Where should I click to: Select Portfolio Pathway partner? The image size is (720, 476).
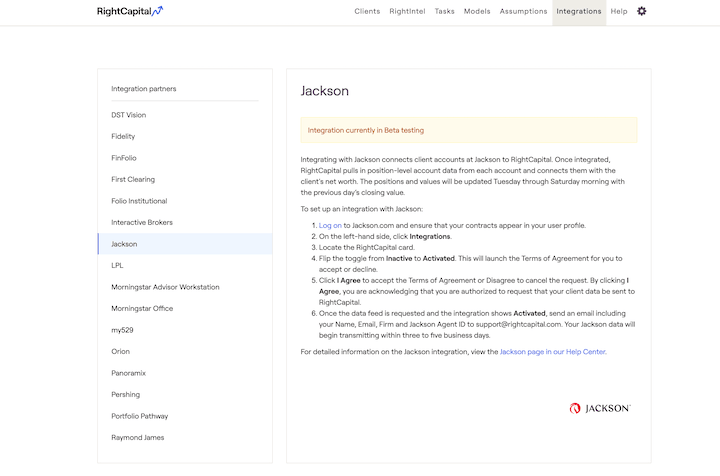pyautogui.click(x=185, y=416)
